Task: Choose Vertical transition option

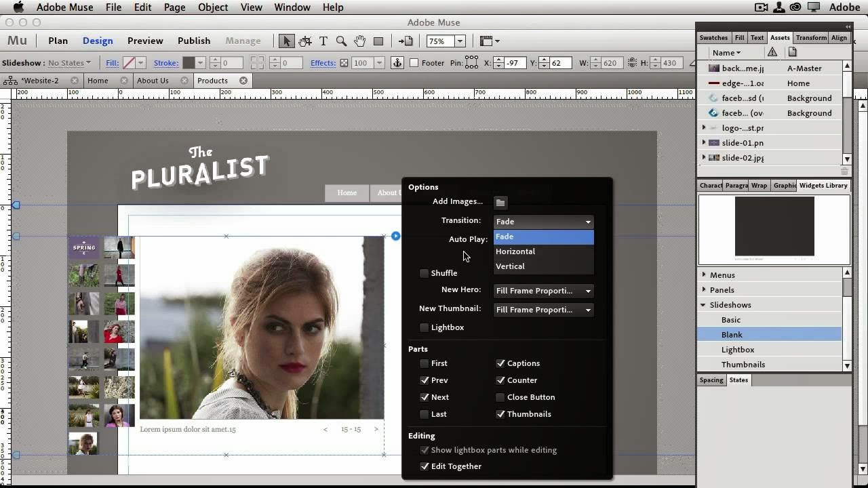Action: 544,266
